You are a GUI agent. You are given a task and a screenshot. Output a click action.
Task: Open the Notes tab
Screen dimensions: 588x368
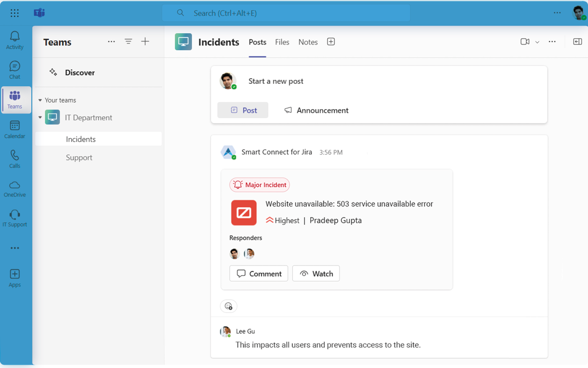tap(308, 42)
